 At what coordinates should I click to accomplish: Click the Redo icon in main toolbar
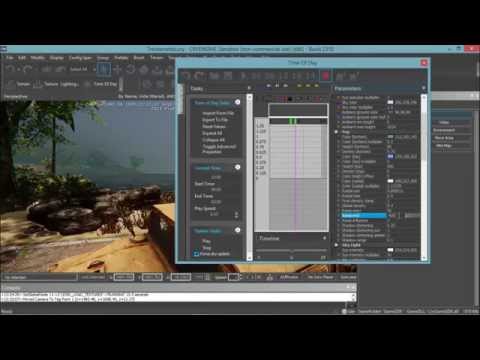pos(27,69)
